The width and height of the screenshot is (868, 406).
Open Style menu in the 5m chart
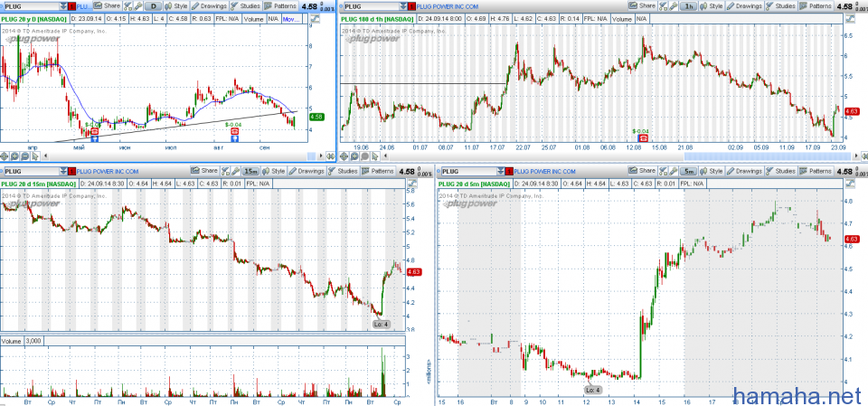point(712,171)
